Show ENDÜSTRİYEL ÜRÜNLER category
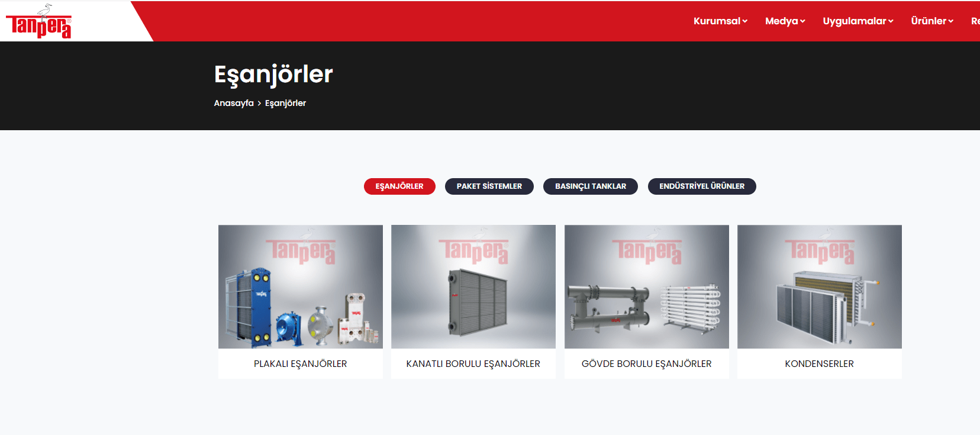This screenshot has width=980, height=435. click(x=702, y=186)
